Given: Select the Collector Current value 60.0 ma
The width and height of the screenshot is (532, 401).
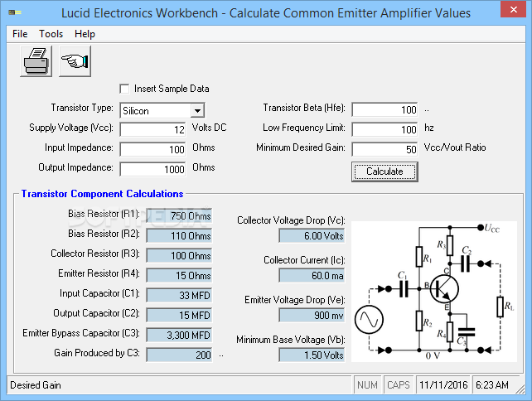Looking at the screenshot, I should pyautogui.click(x=312, y=275).
